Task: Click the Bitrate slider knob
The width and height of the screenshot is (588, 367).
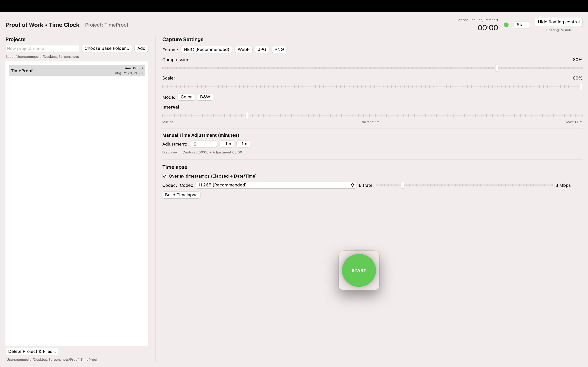Action: (x=403, y=185)
